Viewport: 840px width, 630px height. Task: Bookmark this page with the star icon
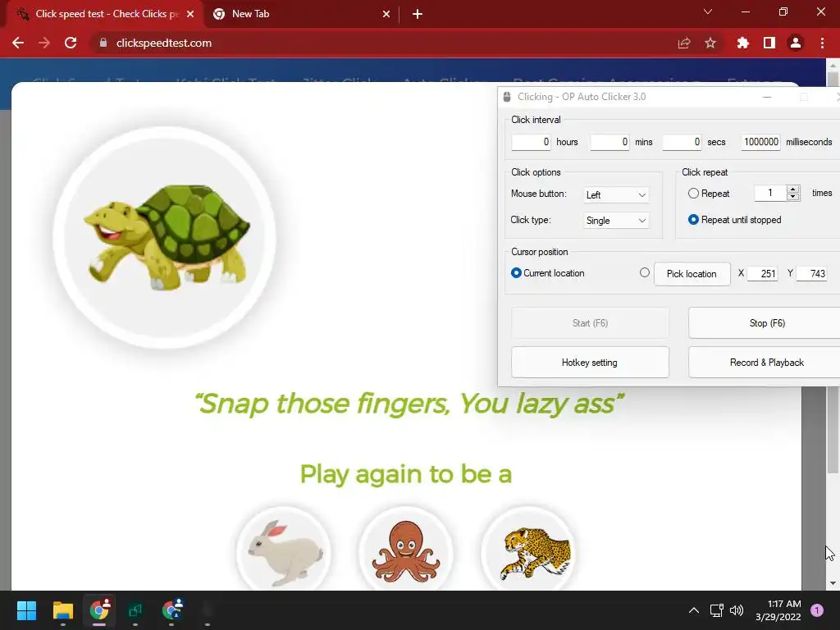[710, 43]
